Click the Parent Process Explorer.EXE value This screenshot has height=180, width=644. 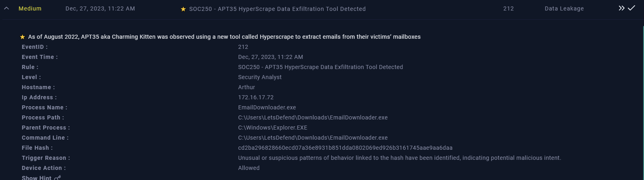(273, 128)
